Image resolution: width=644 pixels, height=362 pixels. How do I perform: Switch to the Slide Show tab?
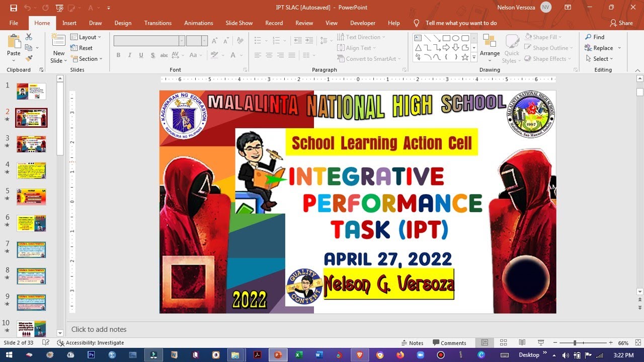point(239,23)
